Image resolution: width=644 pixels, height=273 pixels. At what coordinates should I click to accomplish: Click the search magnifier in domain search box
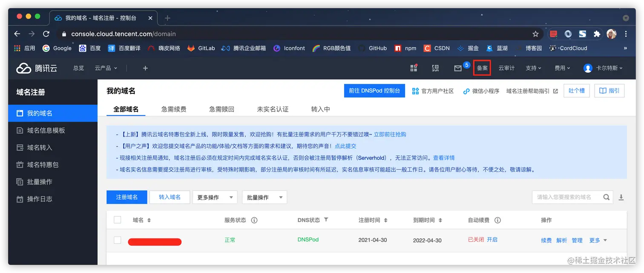click(x=607, y=197)
